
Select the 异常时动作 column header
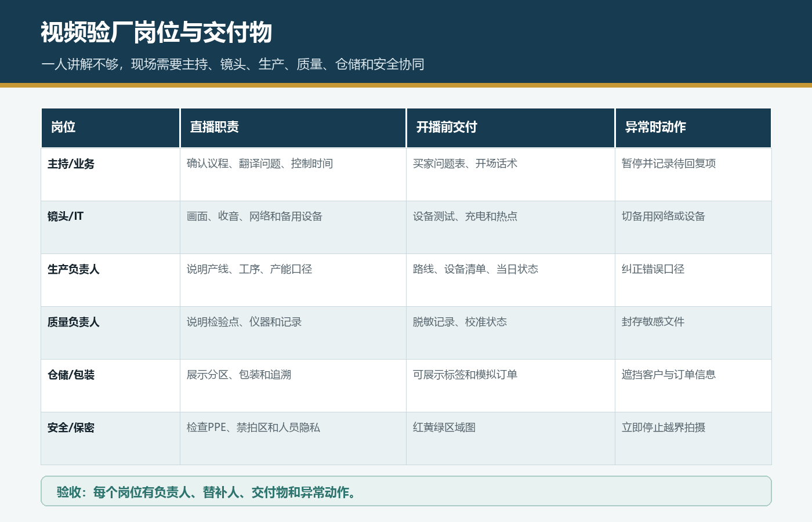pos(693,128)
